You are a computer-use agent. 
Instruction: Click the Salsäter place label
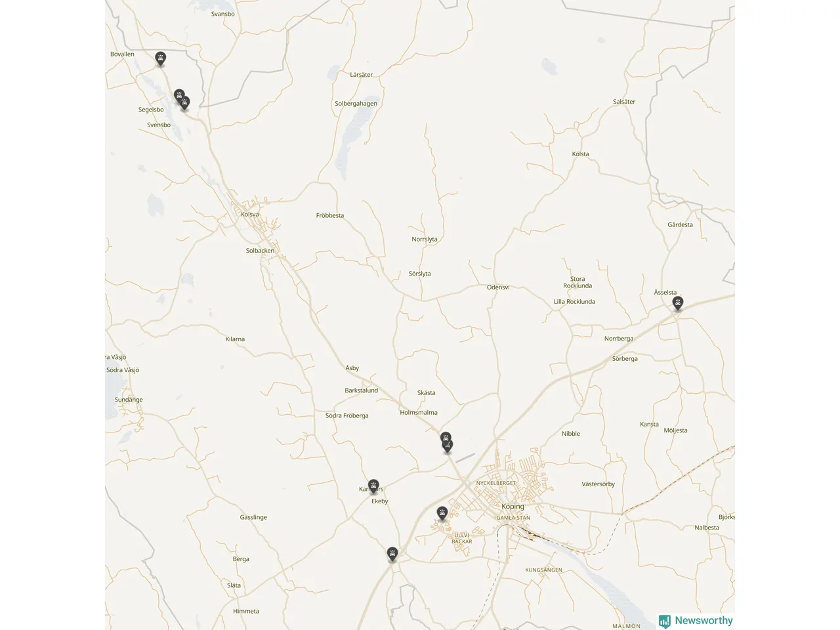tap(624, 102)
